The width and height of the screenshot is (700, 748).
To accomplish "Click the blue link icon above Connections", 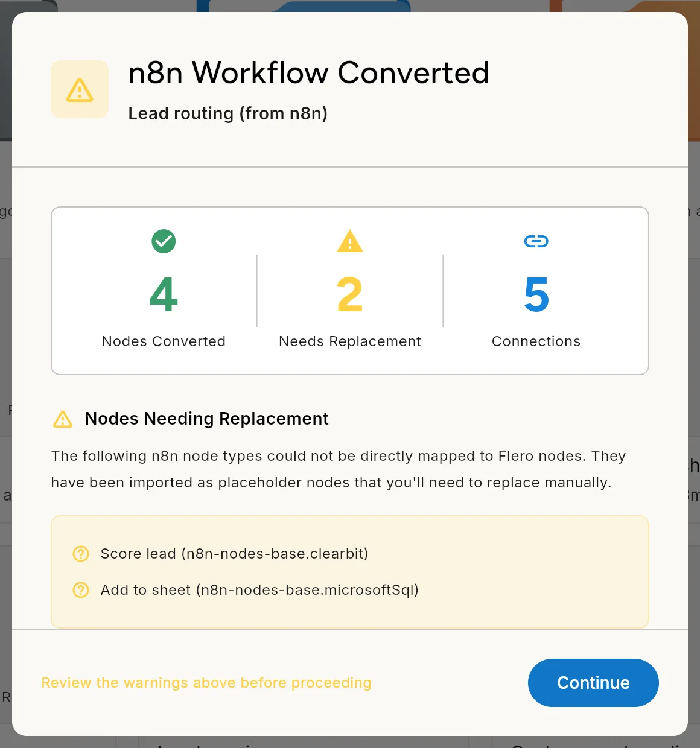I will 536,241.
